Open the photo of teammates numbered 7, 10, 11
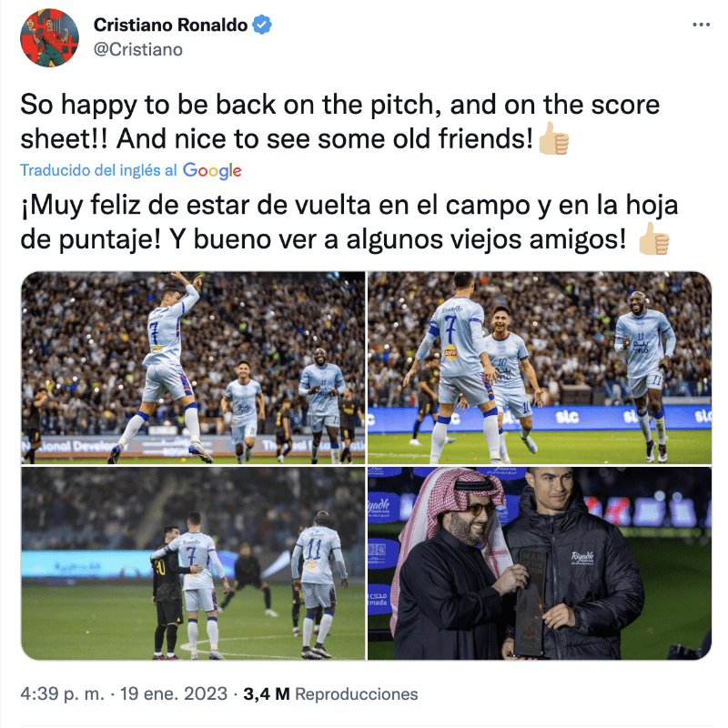The image size is (728, 728). pos(540,368)
